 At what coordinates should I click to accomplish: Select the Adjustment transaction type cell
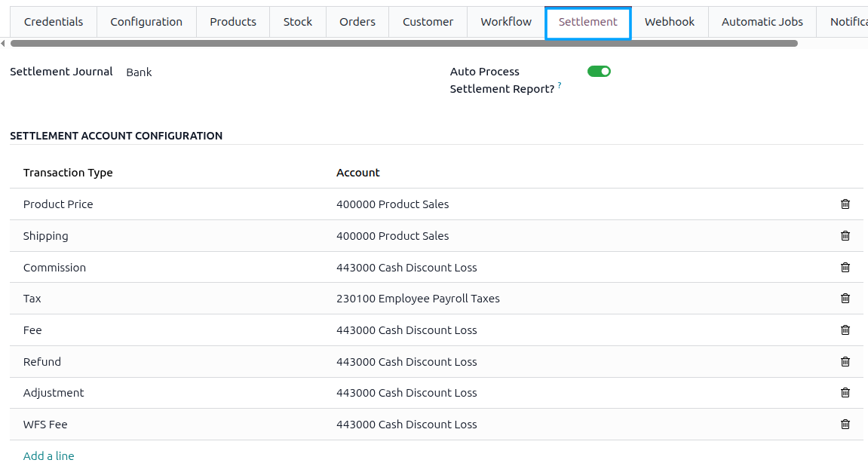pos(53,392)
